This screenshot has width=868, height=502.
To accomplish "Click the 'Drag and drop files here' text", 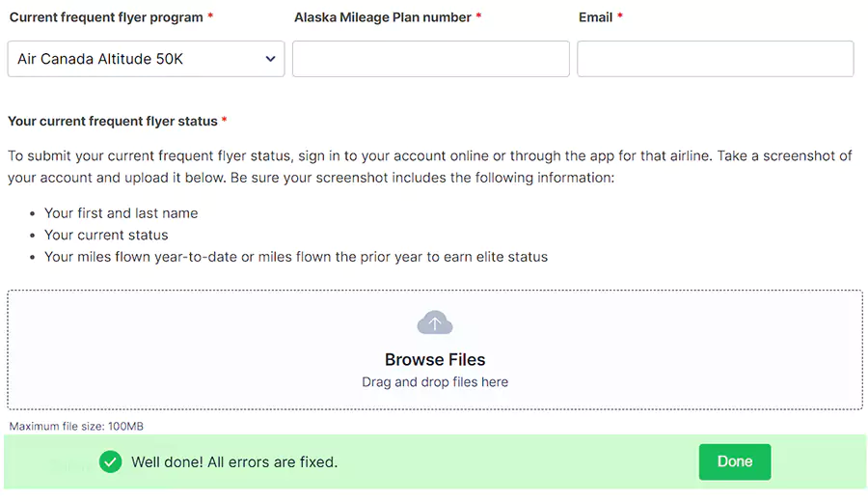I will [435, 382].
